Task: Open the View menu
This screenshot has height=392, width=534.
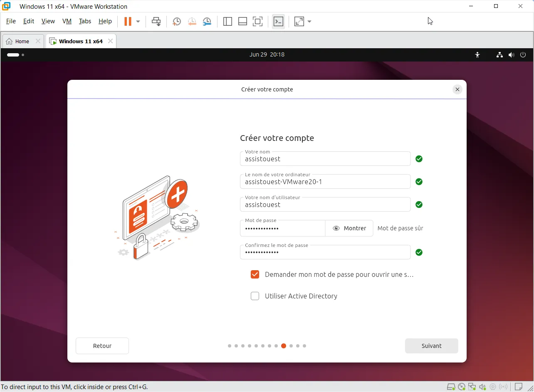Action: pos(48,21)
